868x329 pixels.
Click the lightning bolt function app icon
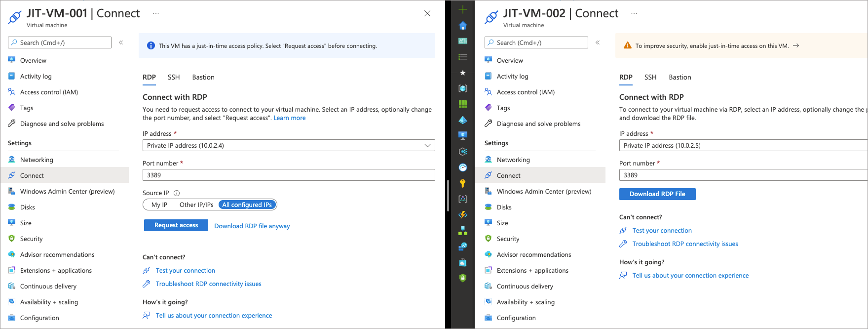[462, 215]
